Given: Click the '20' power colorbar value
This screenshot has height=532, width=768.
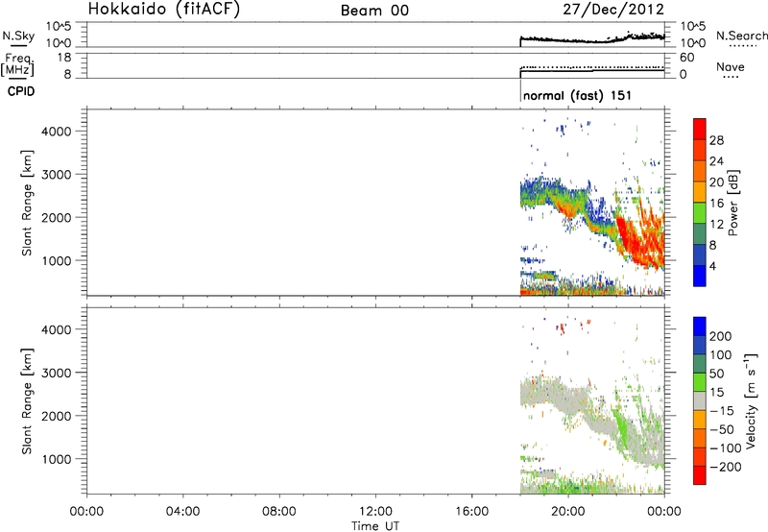Looking at the screenshot, I should coord(716,182).
